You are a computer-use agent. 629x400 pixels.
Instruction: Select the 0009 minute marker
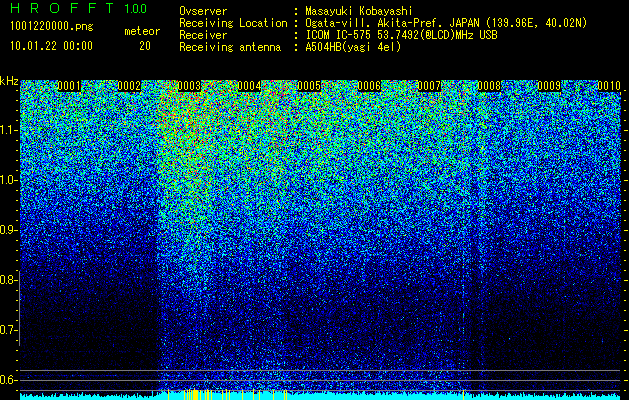point(549,86)
